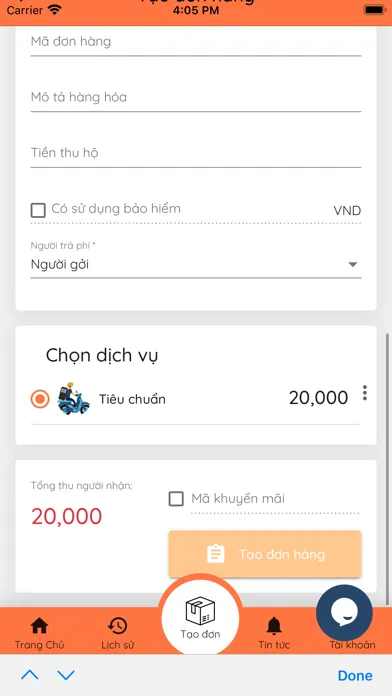Expand the Người trả phí dropdown arrow

pos(352,265)
